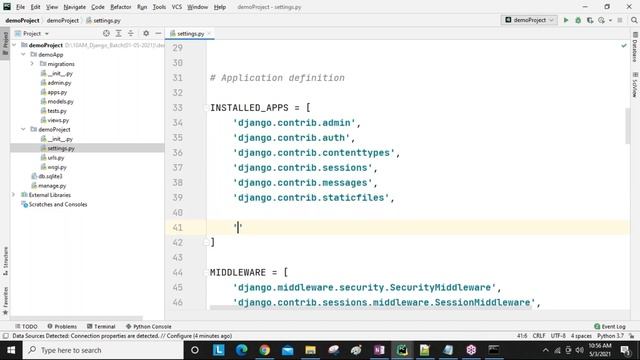The height and width of the screenshot is (360, 640).
Task: Click the Python 3.7 interpreter selector
Action: point(610,336)
